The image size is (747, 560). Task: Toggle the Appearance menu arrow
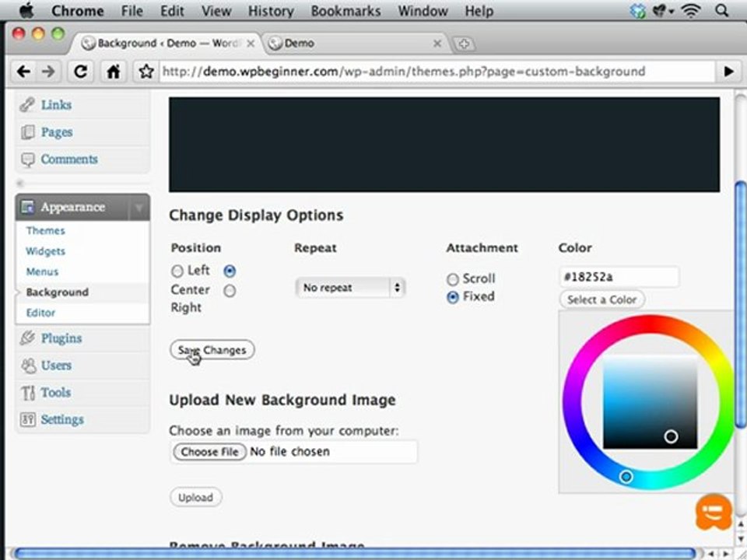point(139,208)
